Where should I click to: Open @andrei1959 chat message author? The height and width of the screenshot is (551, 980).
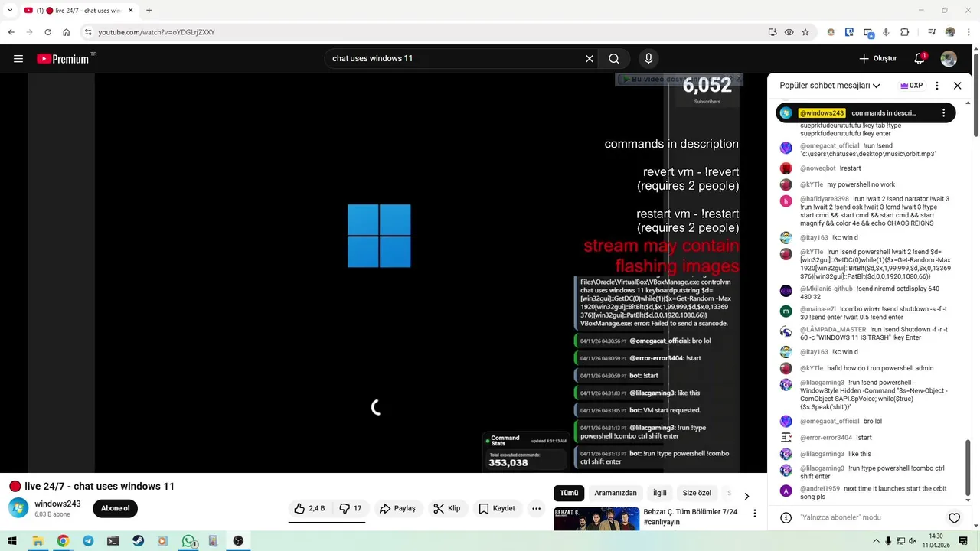tap(820, 488)
